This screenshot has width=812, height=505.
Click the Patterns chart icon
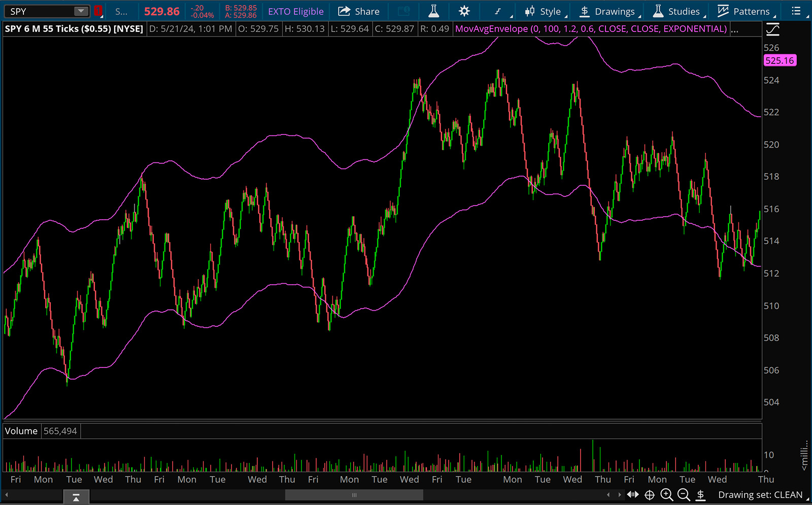coord(723,11)
